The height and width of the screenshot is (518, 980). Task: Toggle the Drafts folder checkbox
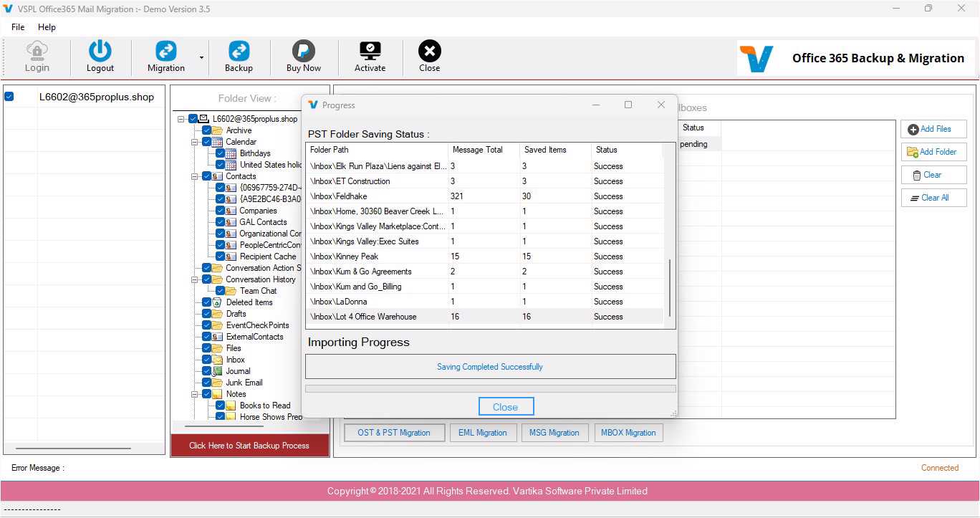(x=206, y=314)
